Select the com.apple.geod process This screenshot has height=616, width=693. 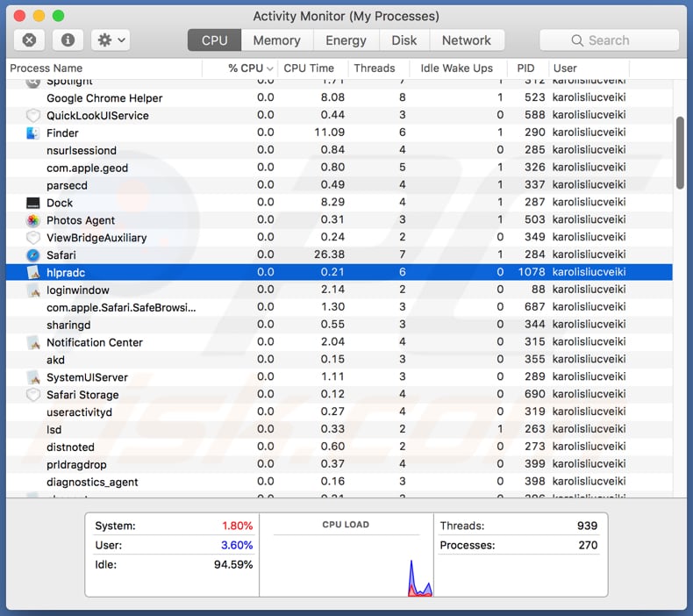point(339,168)
